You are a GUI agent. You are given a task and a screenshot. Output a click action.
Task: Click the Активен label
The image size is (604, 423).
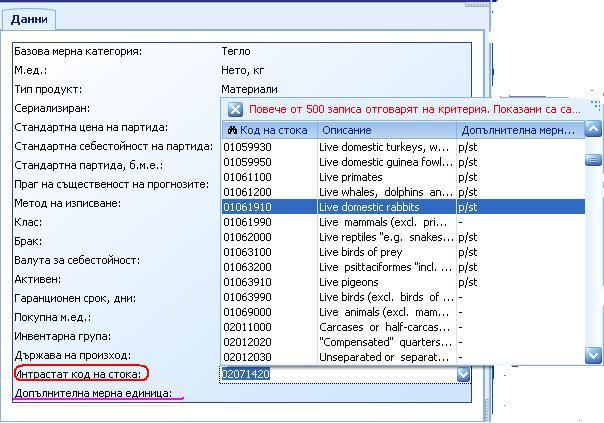pyautogui.click(x=37, y=279)
